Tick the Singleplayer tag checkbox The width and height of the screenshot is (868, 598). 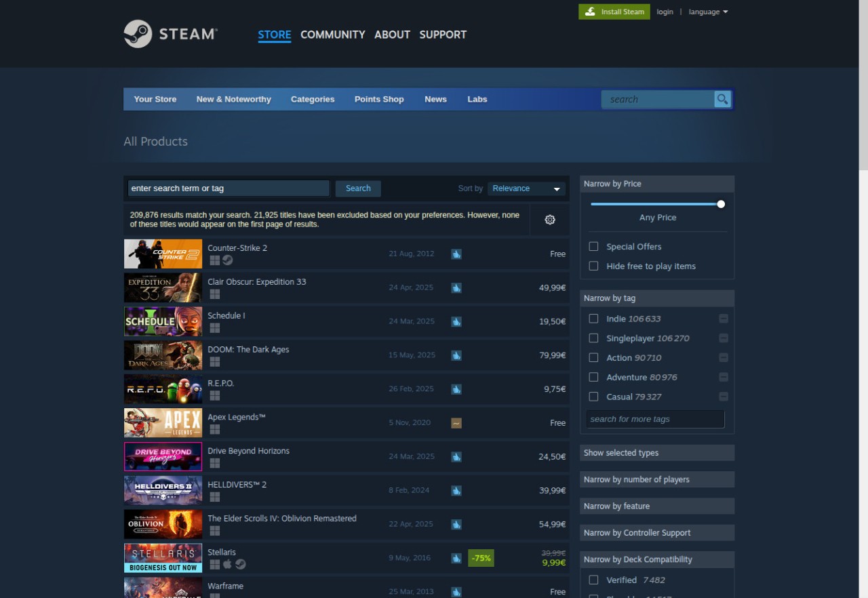click(x=593, y=338)
